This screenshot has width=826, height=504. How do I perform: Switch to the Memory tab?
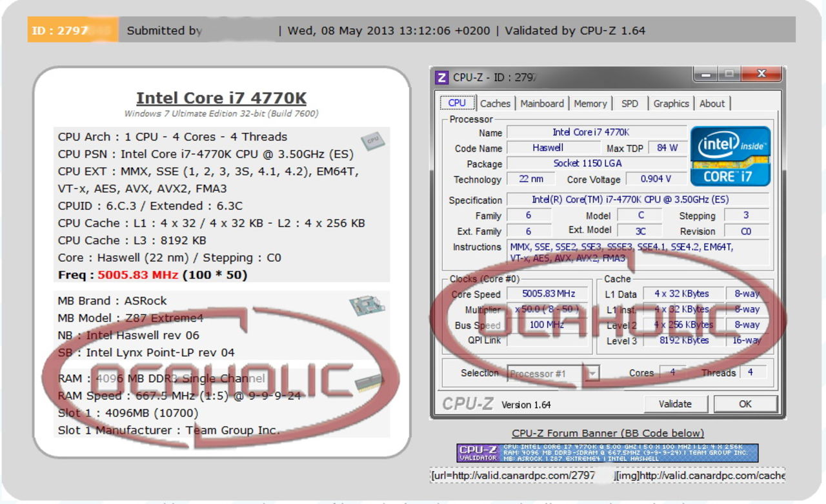coord(589,103)
